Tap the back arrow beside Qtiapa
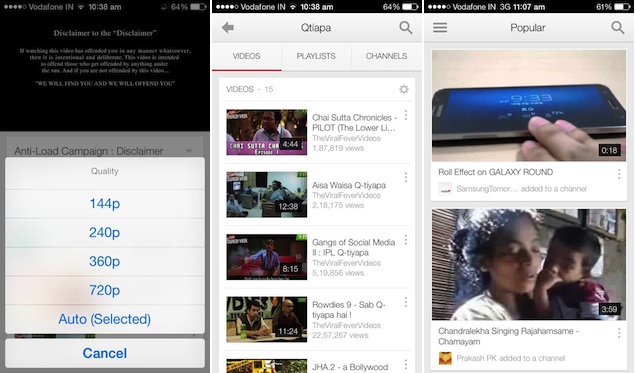Screen dimensions: 635x373 tap(228, 28)
